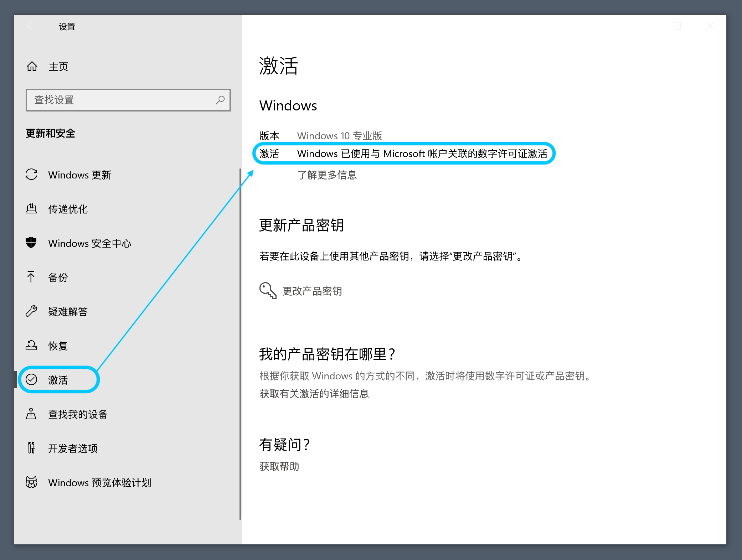This screenshot has height=560, width=742.
Task: Click the Windows 10 专业版 version text
Action: click(x=340, y=136)
